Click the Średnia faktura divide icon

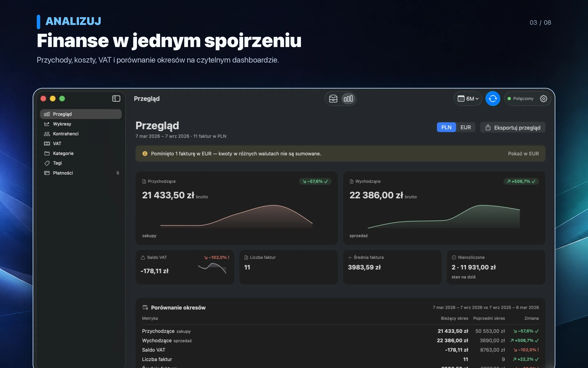pos(350,258)
